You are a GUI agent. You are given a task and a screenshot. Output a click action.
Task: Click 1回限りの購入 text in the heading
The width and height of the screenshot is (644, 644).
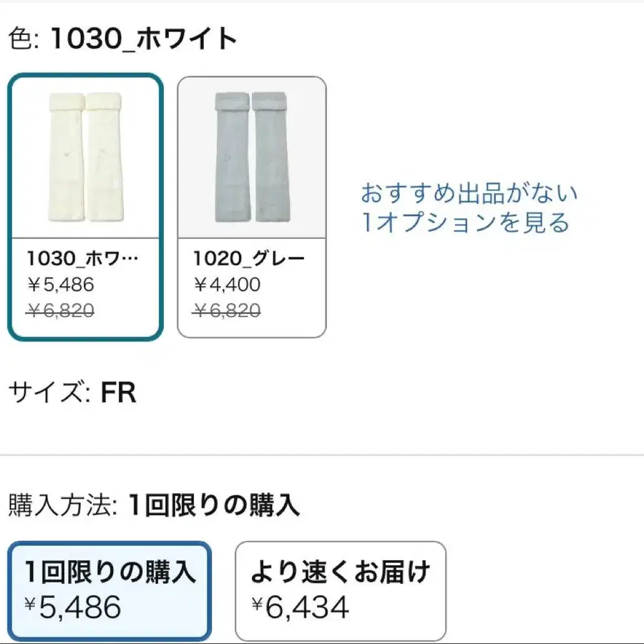pyautogui.click(x=214, y=506)
